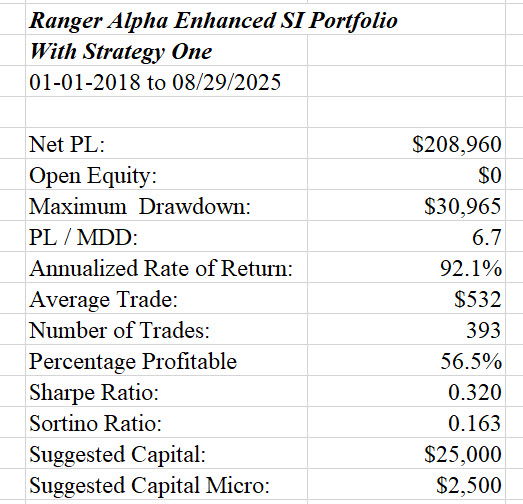Click the Maximum Drawdown label cell
This screenshot has height=504, width=523.
point(166,205)
